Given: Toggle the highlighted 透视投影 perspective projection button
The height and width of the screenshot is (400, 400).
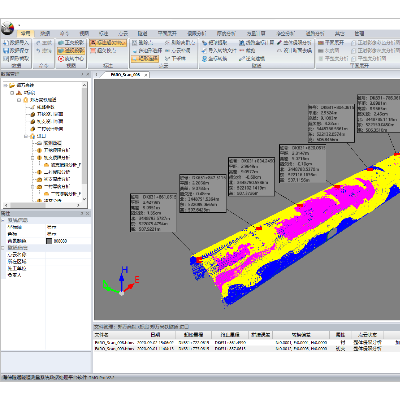Looking at the screenshot, I should [71, 51].
